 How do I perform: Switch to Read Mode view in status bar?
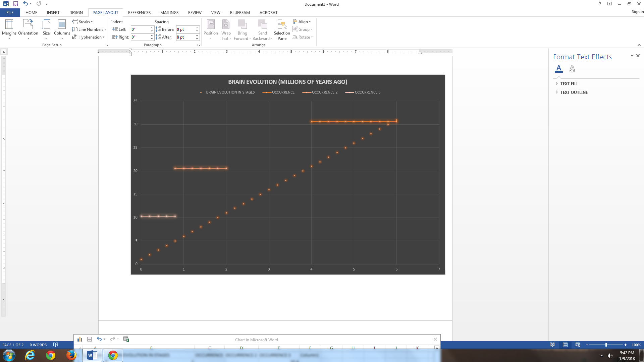(x=552, y=345)
